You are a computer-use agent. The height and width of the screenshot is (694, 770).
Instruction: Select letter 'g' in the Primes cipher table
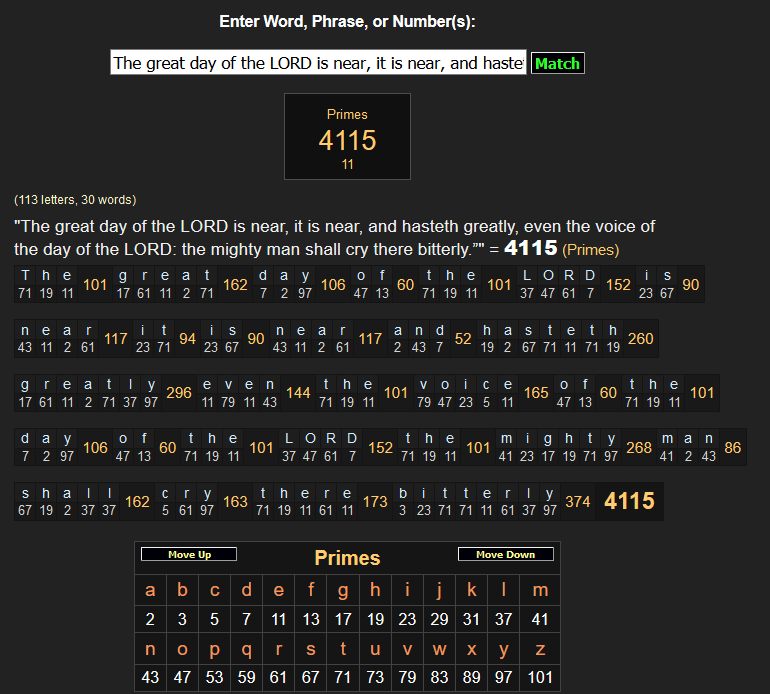(343, 590)
